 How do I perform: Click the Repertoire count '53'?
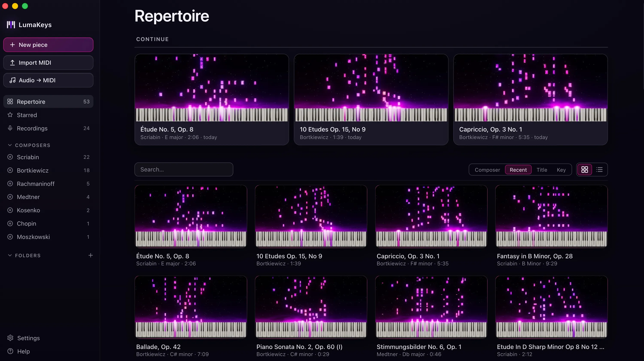[x=87, y=101]
